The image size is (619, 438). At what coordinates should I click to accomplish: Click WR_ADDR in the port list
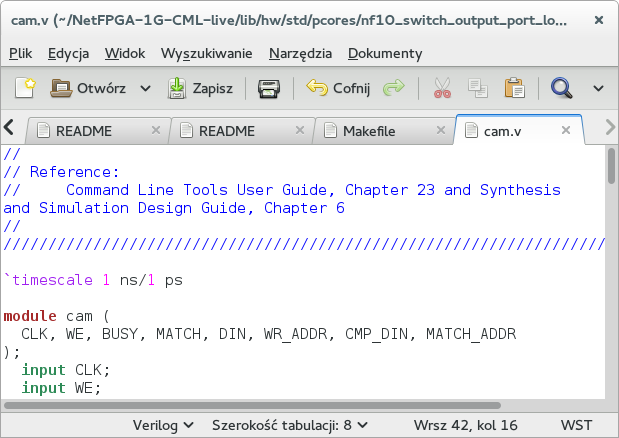click(x=296, y=334)
